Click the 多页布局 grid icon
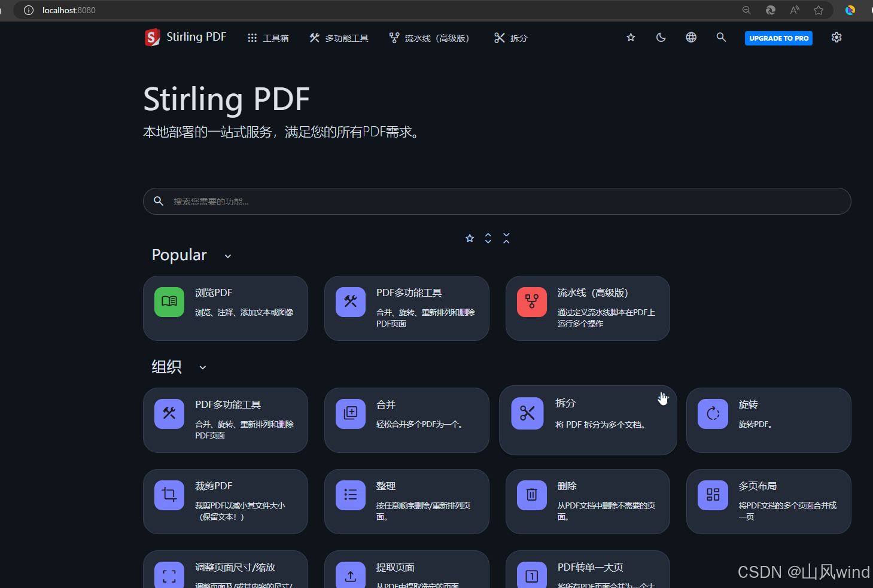 [x=713, y=495]
